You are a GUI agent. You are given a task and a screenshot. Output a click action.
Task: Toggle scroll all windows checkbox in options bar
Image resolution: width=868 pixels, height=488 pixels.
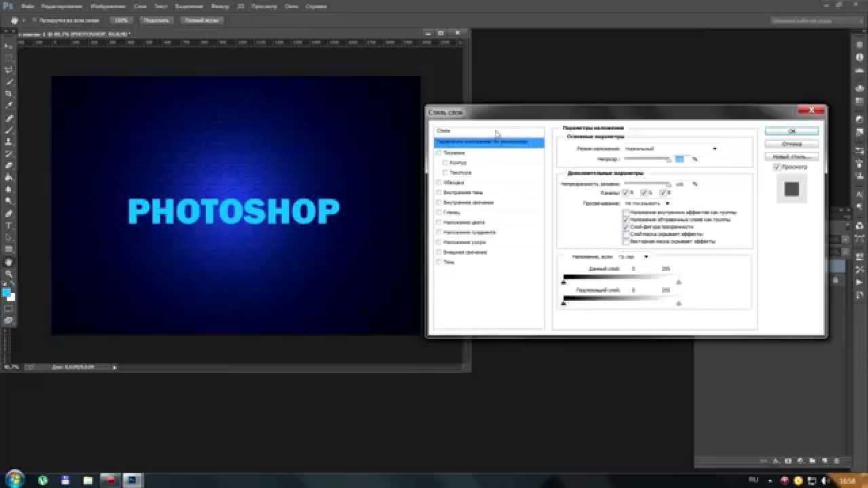[35, 20]
